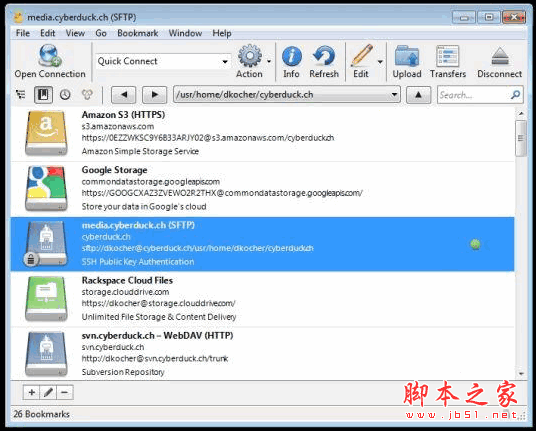536x431 pixels.
Task: Toggle the bookmarks view button
Action: [x=43, y=95]
